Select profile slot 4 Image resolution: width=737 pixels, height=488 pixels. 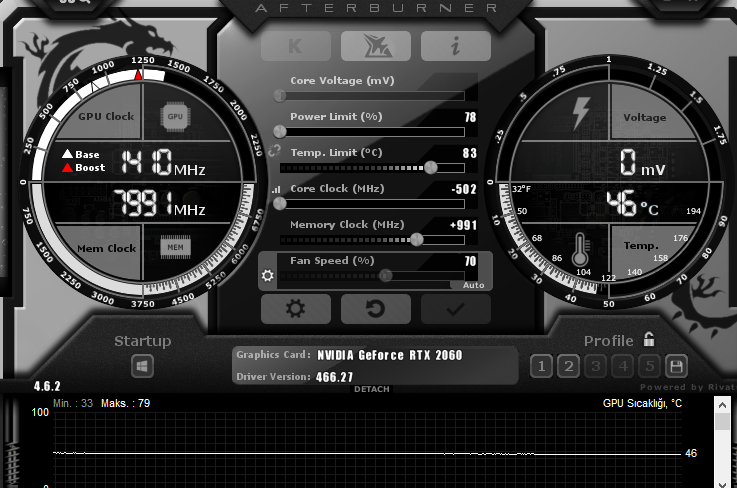[623, 366]
